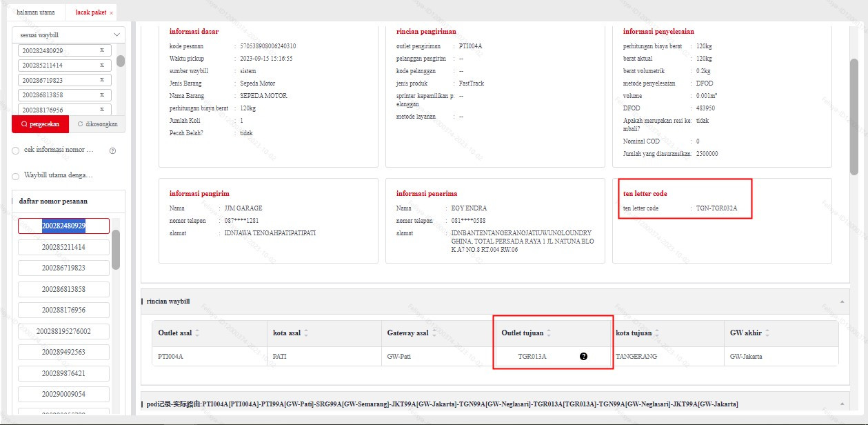
Task: Switch to the halaman utama tab
Action: coord(35,12)
